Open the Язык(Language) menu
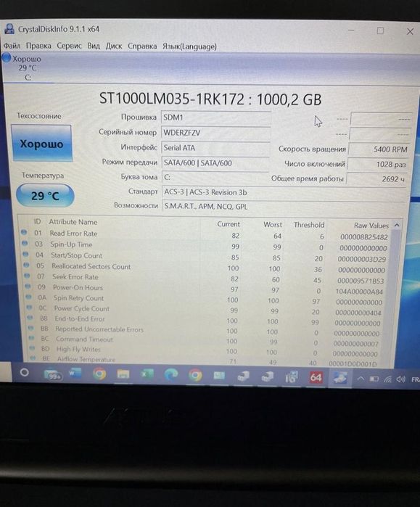 tap(189, 46)
